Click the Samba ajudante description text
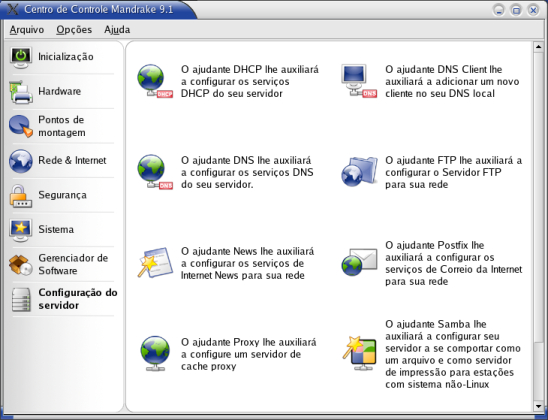This screenshot has width=548, height=420. 453,354
